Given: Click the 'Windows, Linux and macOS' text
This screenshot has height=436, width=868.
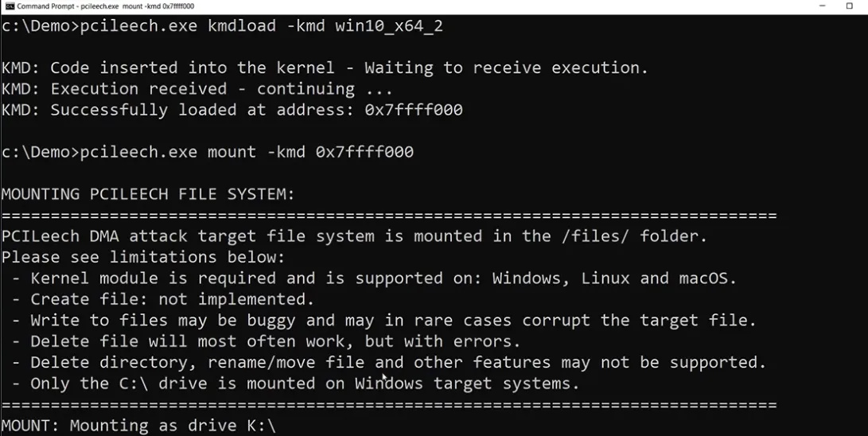Looking at the screenshot, I should pos(614,278).
